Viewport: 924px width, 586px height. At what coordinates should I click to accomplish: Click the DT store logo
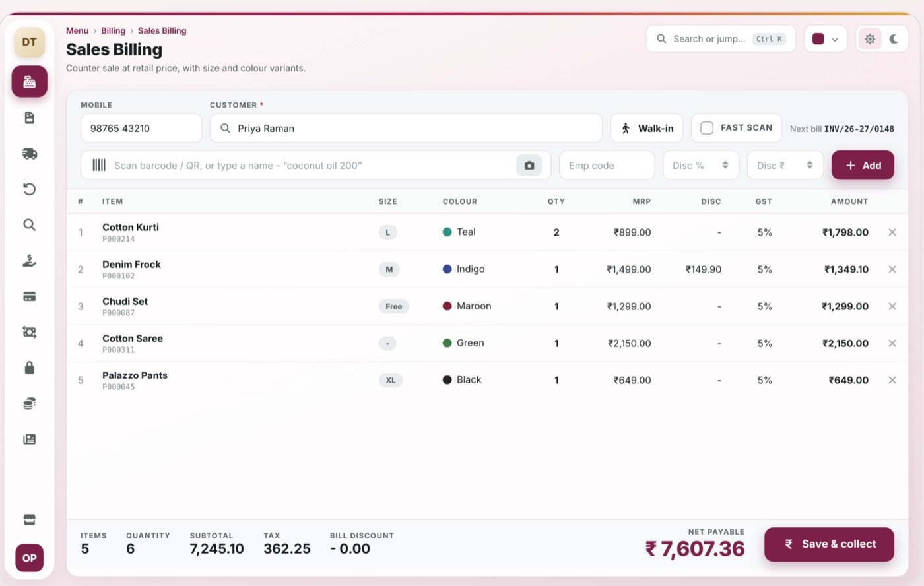pyautogui.click(x=29, y=42)
